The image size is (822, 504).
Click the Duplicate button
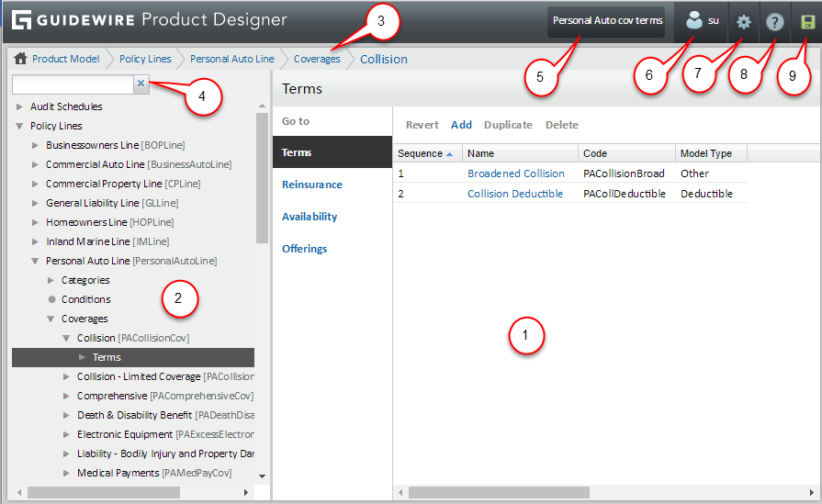pos(508,125)
